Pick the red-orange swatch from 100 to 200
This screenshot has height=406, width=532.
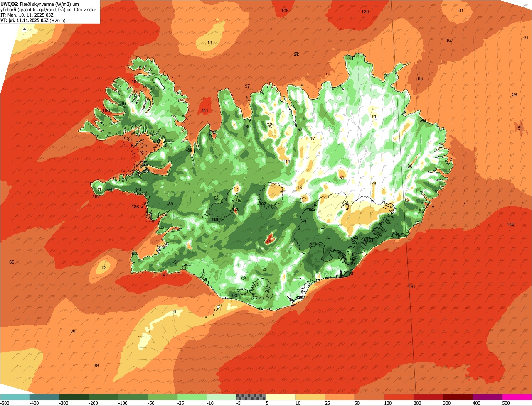398,397
